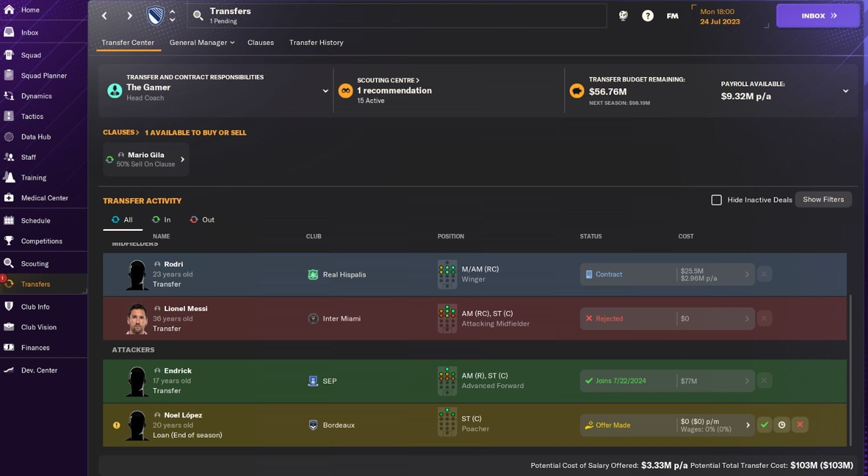Select the All transfer activity tab

122,220
